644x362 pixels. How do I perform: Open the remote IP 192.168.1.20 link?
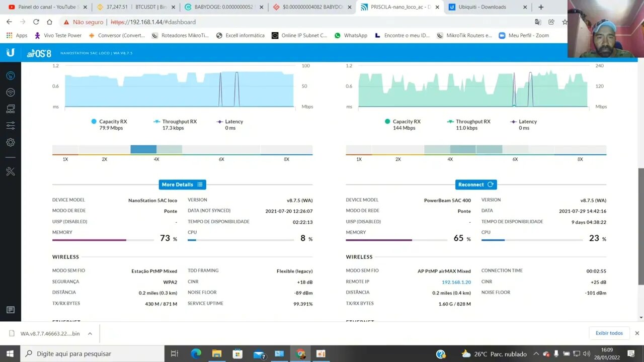[456, 282]
